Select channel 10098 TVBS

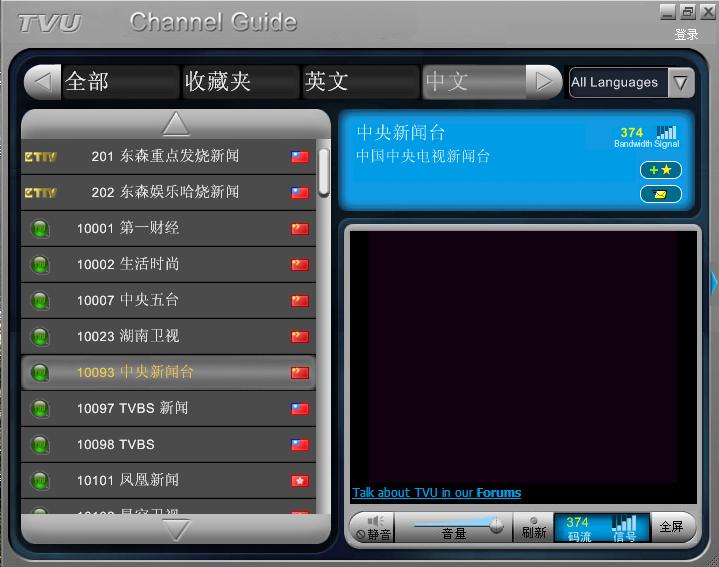point(168,444)
